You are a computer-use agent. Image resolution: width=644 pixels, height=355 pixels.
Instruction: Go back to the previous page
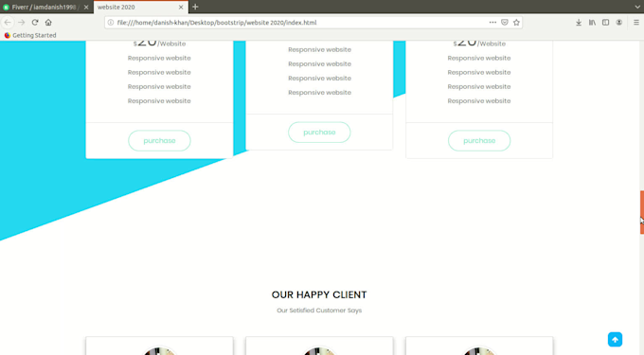click(8, 22)
